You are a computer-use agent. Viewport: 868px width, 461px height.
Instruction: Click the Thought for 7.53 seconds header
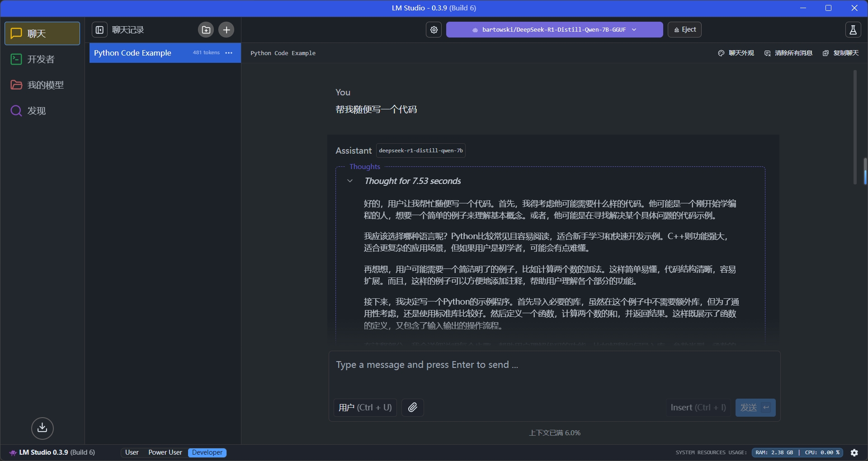point(412,181)
